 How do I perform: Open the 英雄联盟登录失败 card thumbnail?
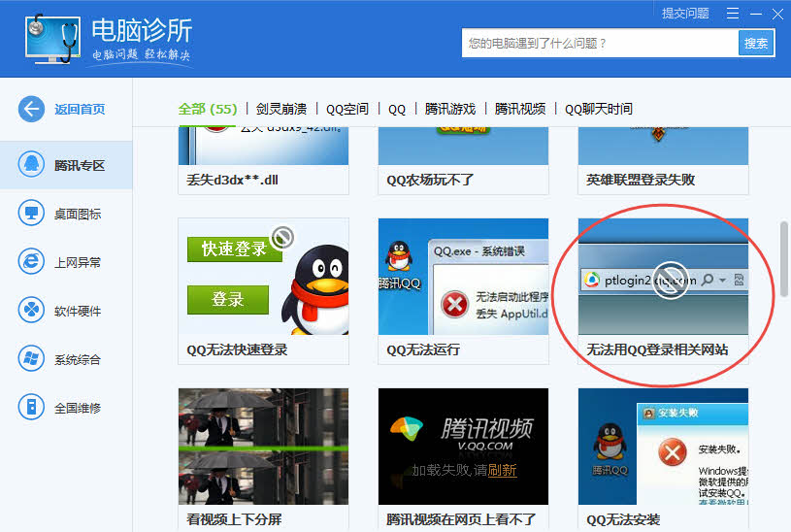tap(663, 146)
